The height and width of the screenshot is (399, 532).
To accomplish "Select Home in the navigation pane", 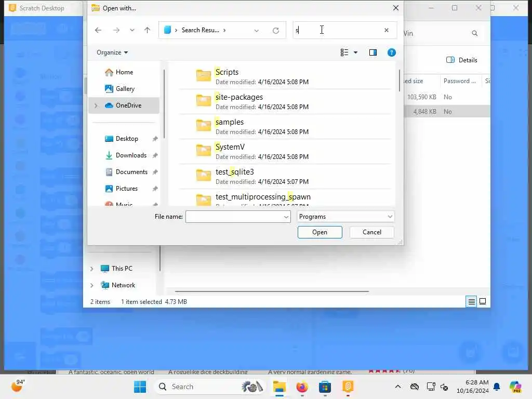I will (124, 72).
